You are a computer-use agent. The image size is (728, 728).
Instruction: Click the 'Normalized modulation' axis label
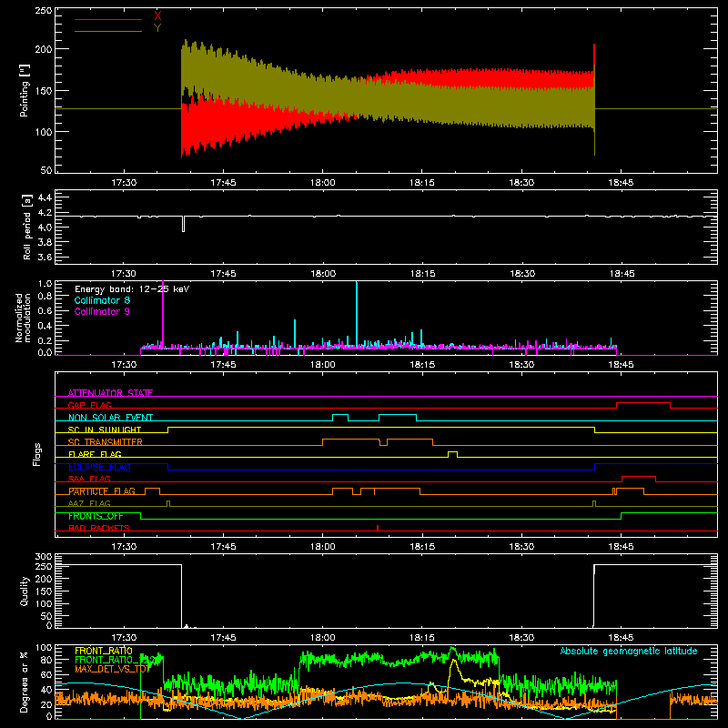pos(24,318)
